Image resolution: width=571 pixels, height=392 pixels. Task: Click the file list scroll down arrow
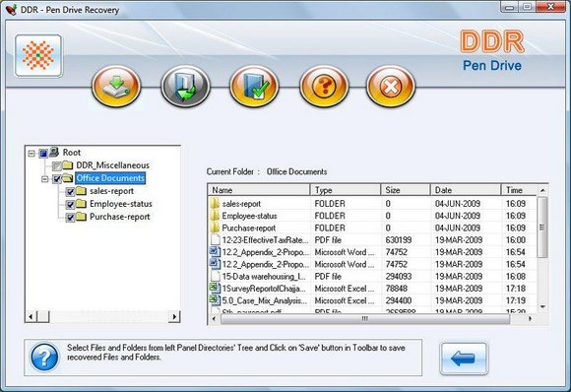(x=542, y=306)
